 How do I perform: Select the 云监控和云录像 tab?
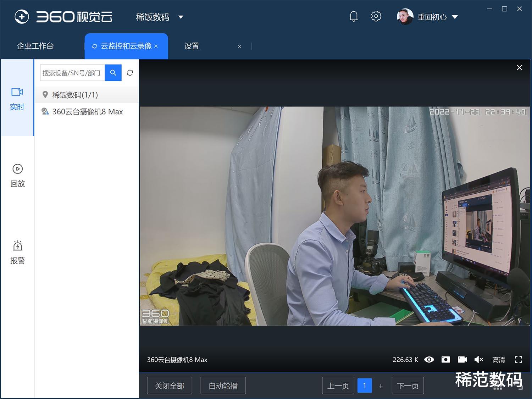[126, 46]
